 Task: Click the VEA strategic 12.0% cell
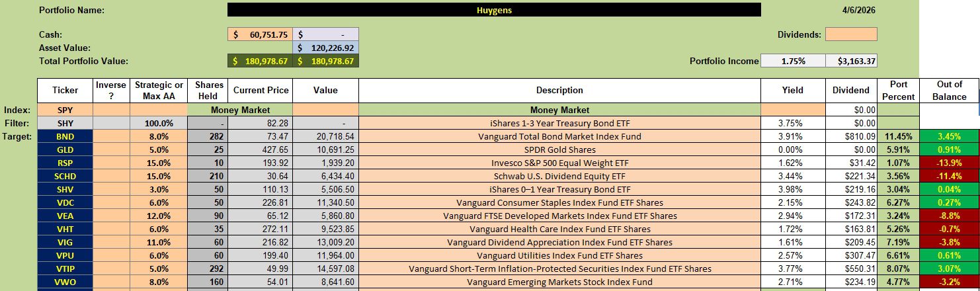tap(159, 216)
